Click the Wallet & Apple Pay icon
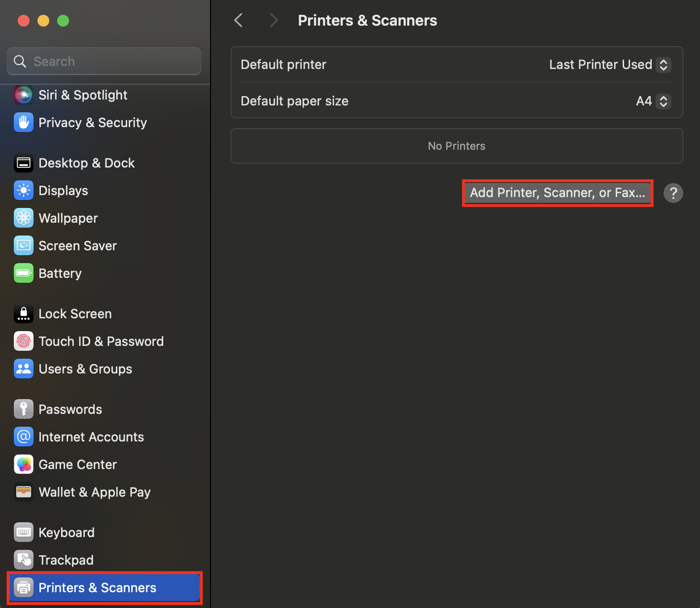 (23, 492)
